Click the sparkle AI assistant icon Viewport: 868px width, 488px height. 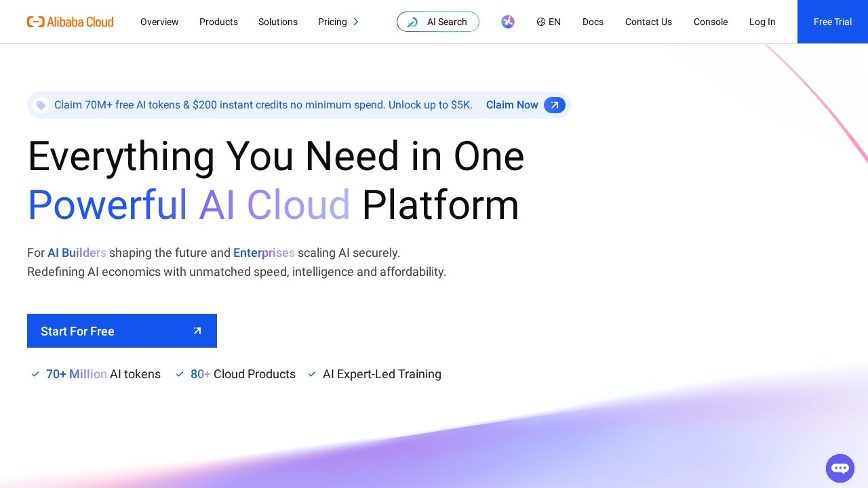508,22
